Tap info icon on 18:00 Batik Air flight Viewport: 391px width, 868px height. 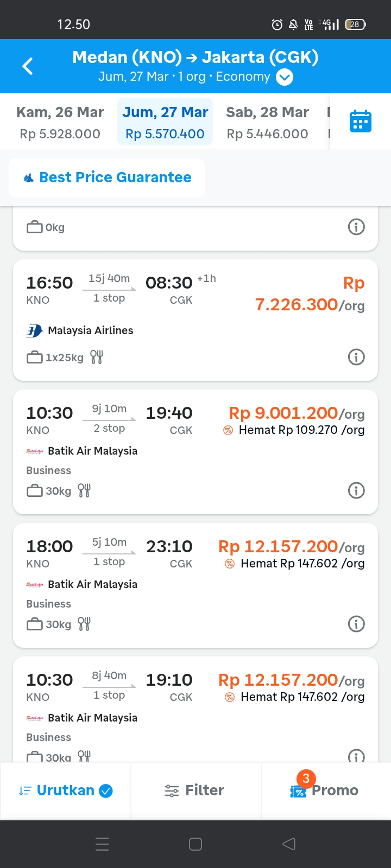pyautogui.click(x=356, y=624)
